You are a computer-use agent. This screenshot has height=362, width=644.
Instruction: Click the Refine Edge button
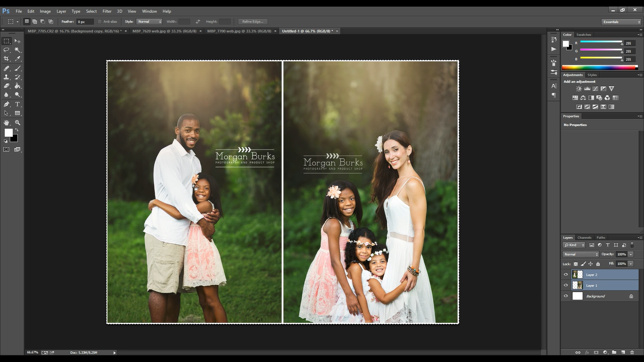click(253, 22)
